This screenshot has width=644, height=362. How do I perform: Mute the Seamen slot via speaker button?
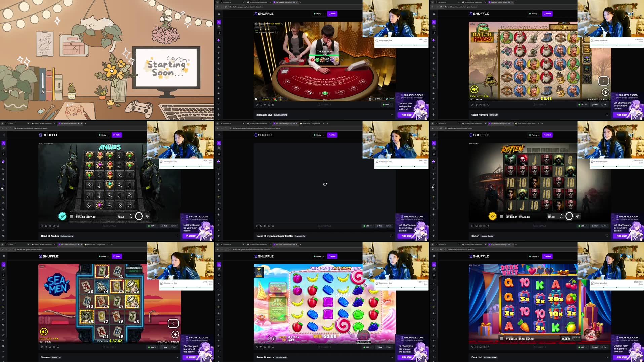tap(44, 332)
